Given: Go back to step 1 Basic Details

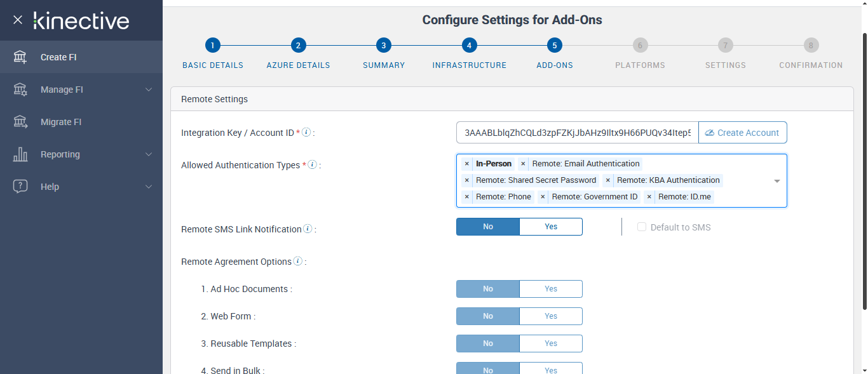Looking at the screenshot, I should pos(212,46).
